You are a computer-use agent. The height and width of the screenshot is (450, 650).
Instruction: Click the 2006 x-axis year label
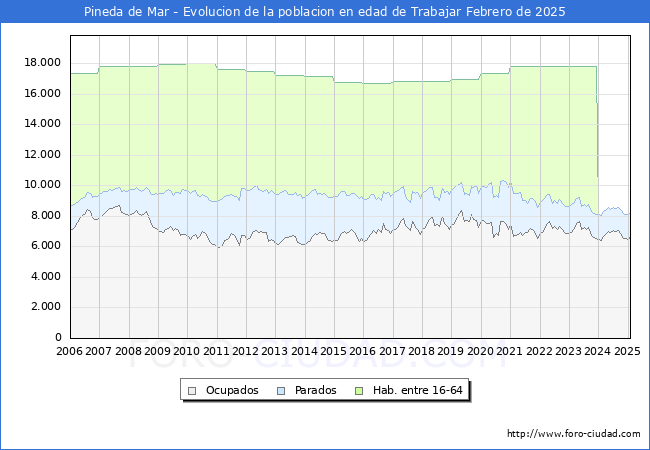[69, 351]
